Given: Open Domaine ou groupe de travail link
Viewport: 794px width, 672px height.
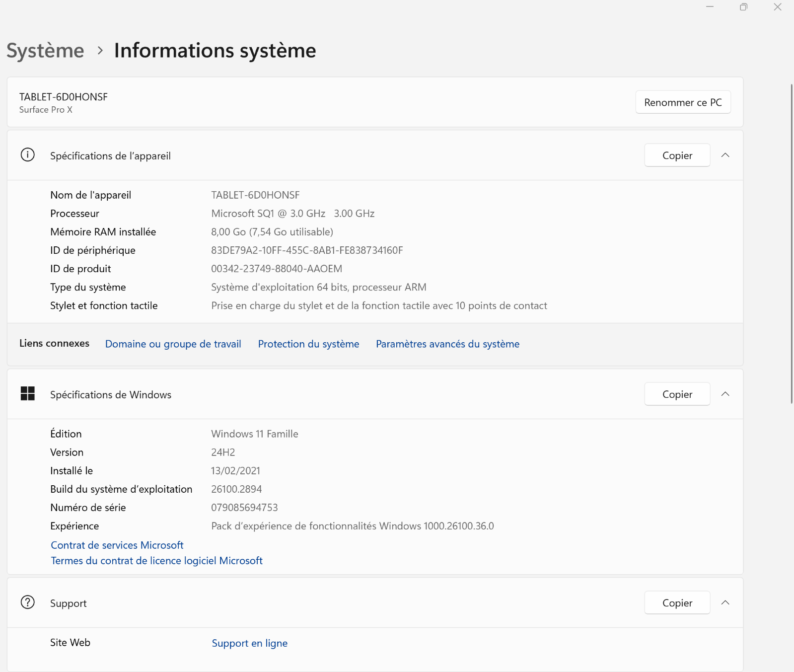Looking at the screenshot, I should (173, 344).
